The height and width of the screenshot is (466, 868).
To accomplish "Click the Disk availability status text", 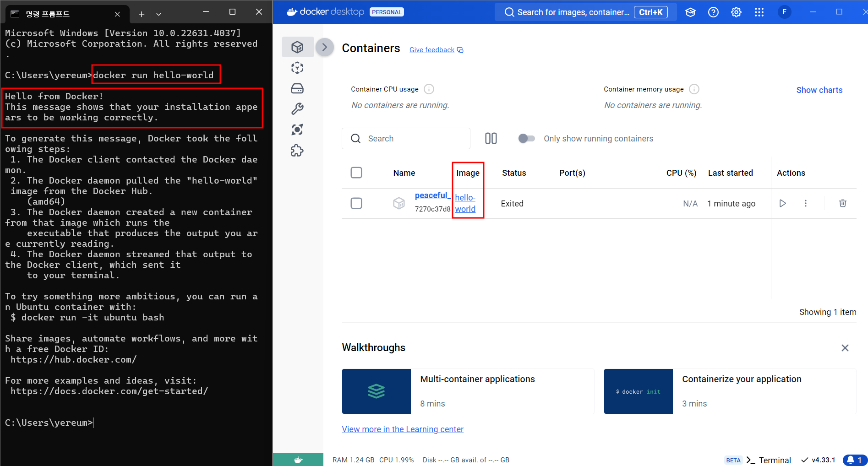I will (x=466, y=460).
